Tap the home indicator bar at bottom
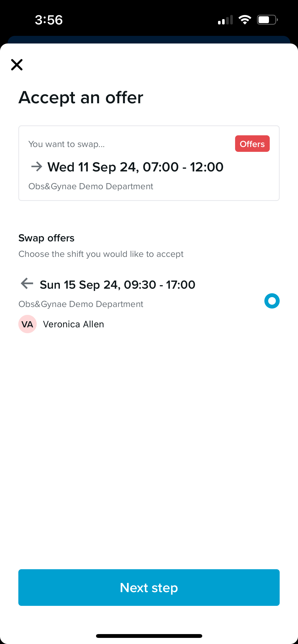Screen dimensions: 298x644 149,636
